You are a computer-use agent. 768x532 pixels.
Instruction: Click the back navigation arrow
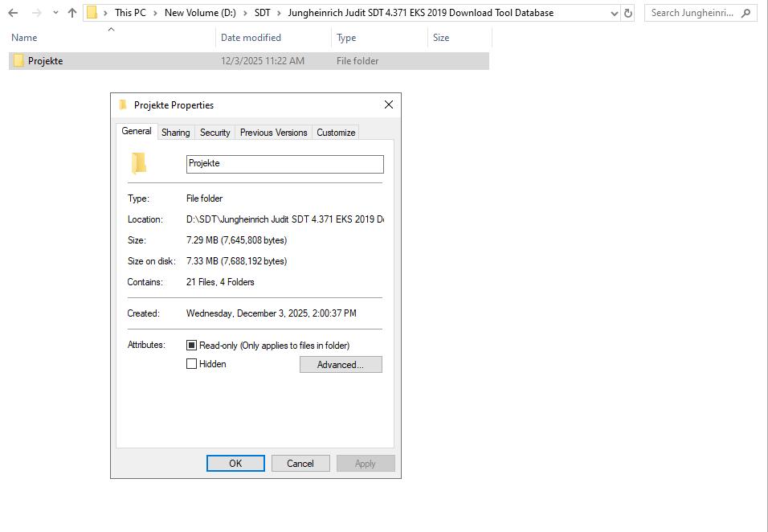coord(12,13)
